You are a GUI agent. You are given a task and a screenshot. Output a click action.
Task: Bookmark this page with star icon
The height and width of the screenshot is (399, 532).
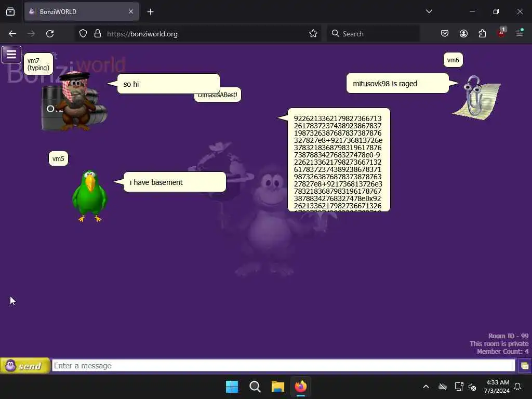tap(313, 34)
